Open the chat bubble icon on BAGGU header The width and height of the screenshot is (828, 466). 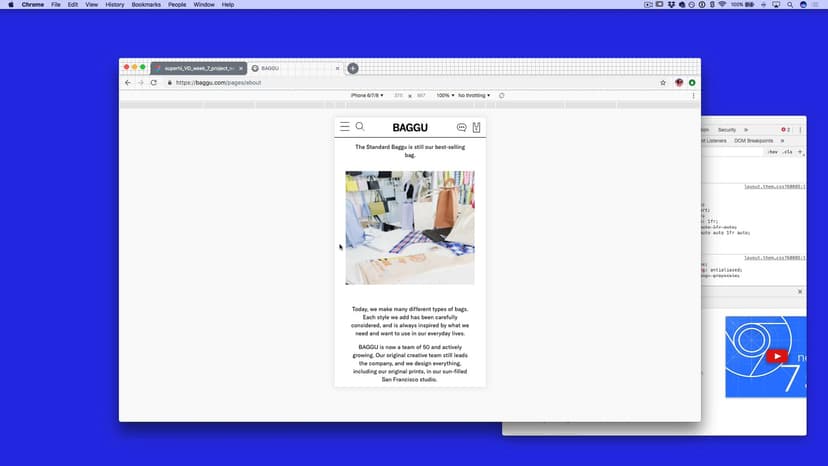pos(461,128)
